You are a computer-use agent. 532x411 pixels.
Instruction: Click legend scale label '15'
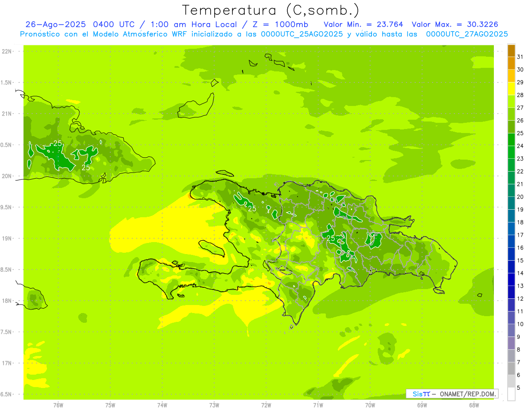(520, 261)
